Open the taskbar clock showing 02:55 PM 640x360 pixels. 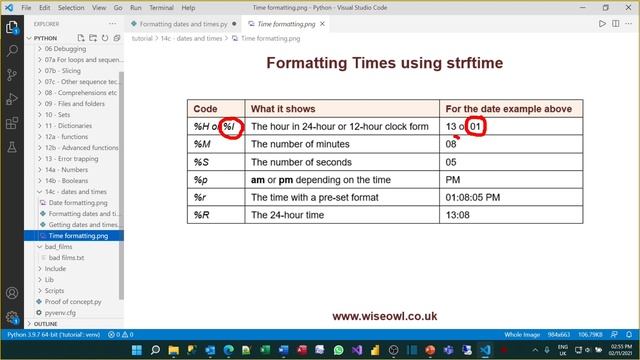(621, 350)
